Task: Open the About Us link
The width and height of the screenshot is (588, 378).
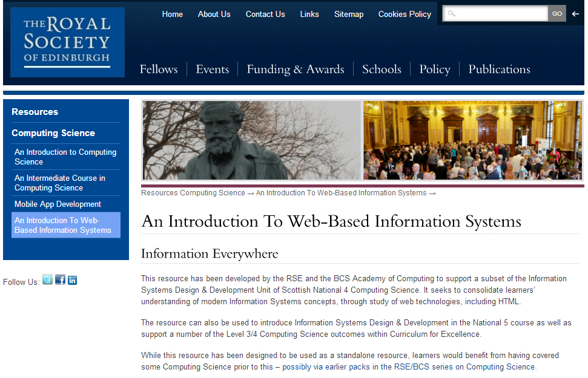Action: click(214, 15)
